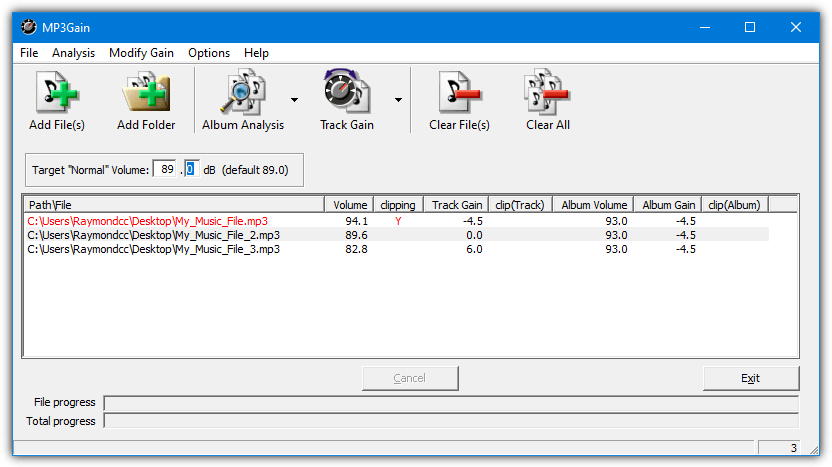Screen dimensions: 832x467
Task: Click the clip(Album) column header
Action: (735, 205)
